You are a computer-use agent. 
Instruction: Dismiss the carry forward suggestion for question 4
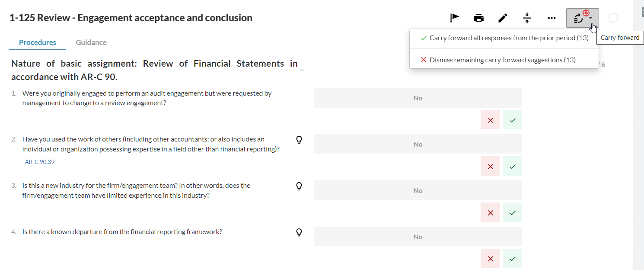pos(490,259)
